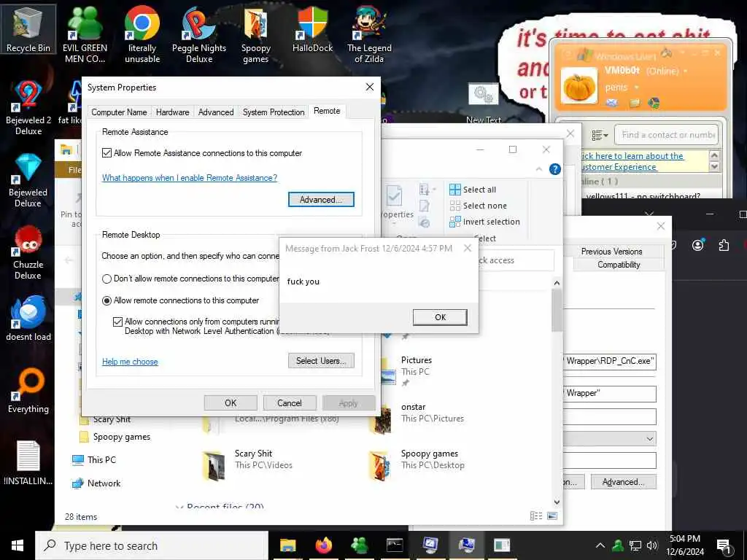The width and height of the screenshot is (747, 560).
Task: Open the Recycle Bin desktop icon
Action: coord(28,28)
